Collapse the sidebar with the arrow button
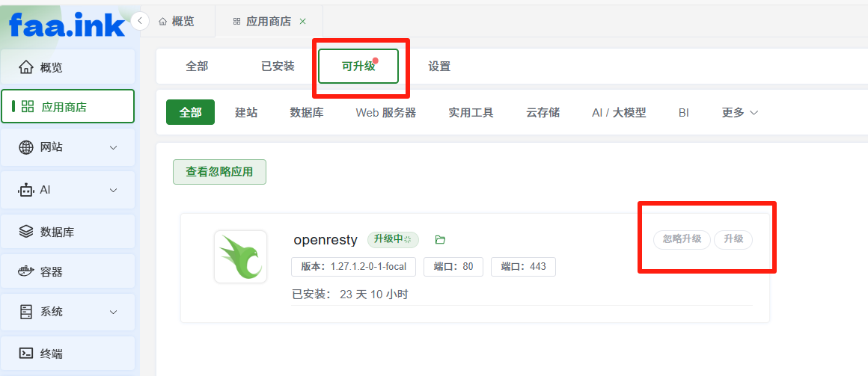 (x=140, y=21)
